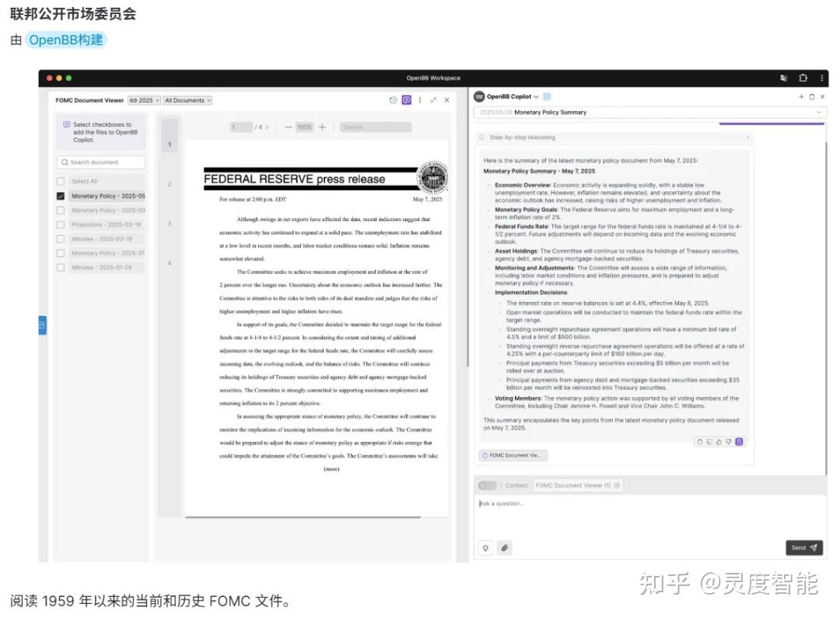Check the Minutes - 2025-03-19 document
Image resolution: width=840 pixels, height=618 pixels.
point(60,237)
